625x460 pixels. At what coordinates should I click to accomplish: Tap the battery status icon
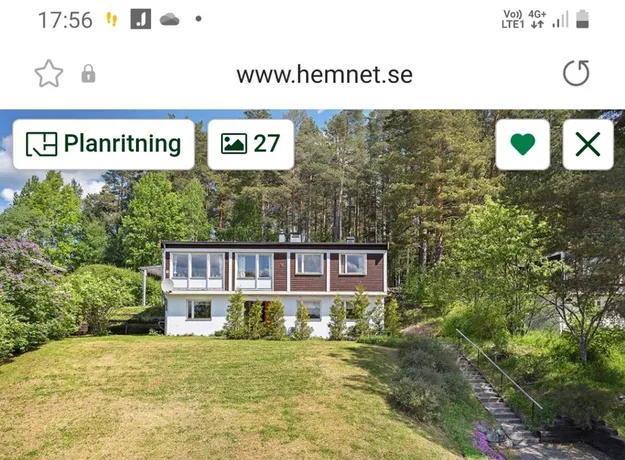click(x=582, y=19)
